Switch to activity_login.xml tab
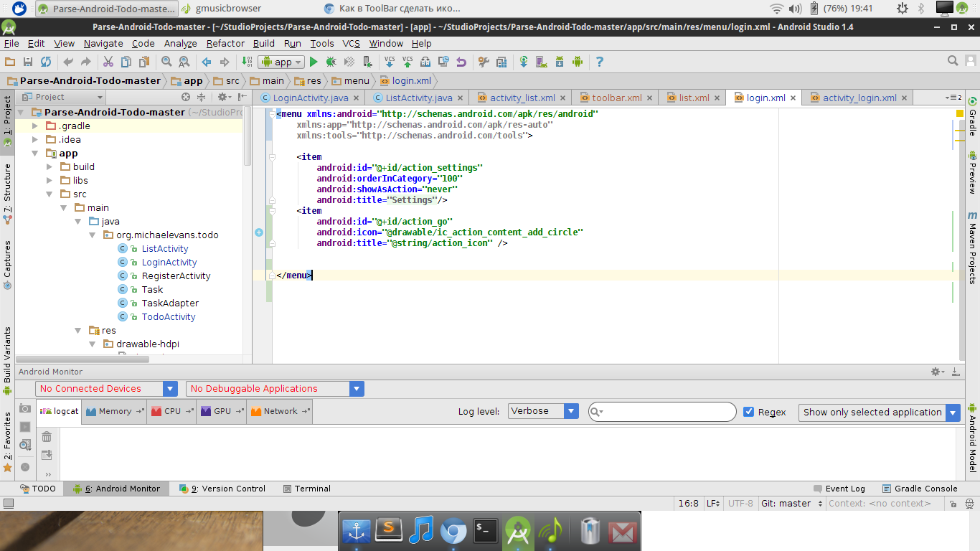The image size is (980, 551). [x=859, y=98]
